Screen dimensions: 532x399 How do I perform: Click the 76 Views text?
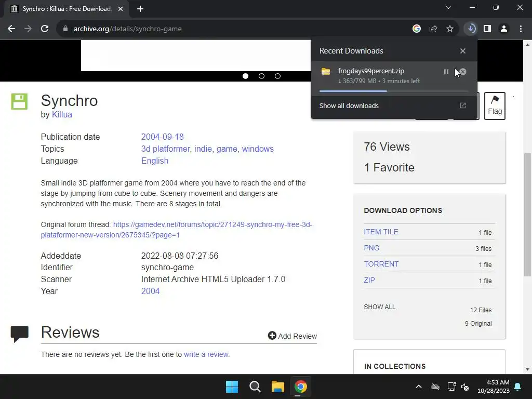[387, 147]
